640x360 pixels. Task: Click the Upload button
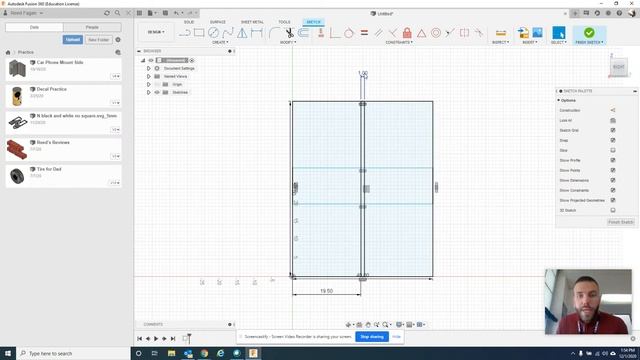coord(73,40)
